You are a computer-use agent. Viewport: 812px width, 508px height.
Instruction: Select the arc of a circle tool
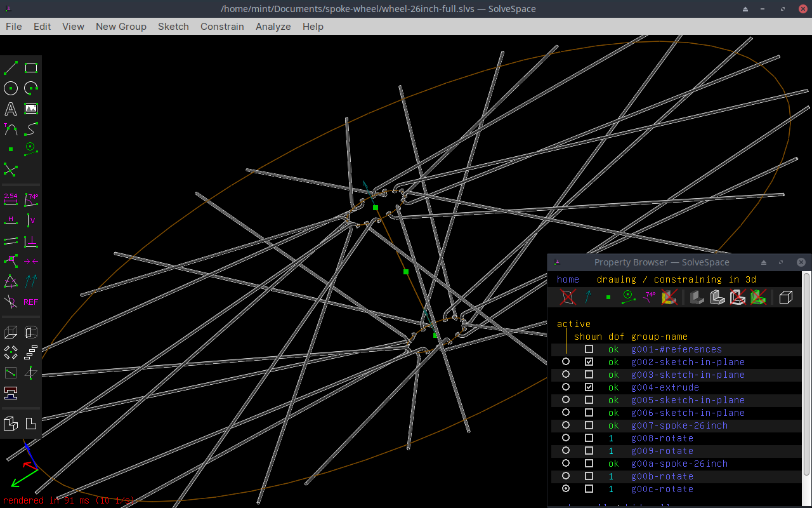coord(31,88)
